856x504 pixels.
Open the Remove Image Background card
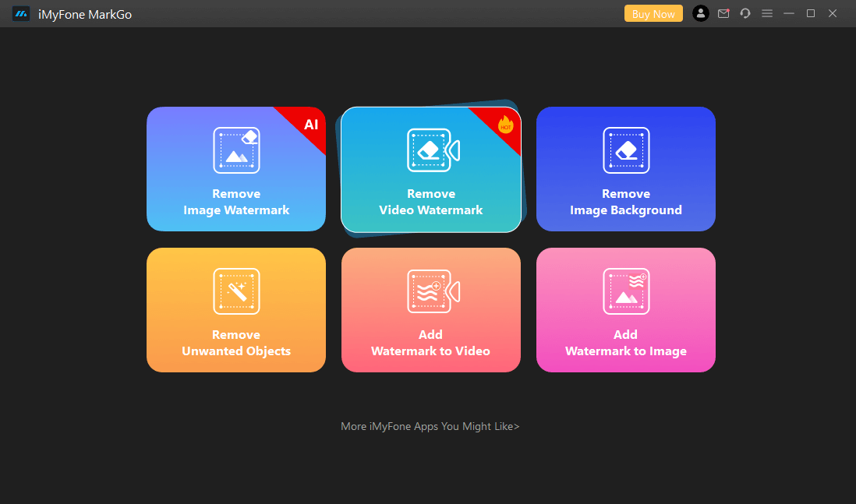pos(625,169)
